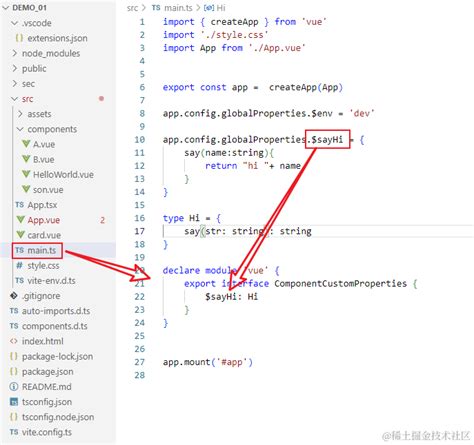Screen dimensions: 474x445
Task: Click the TS icon of App.tsx
Action: point(20,205)
